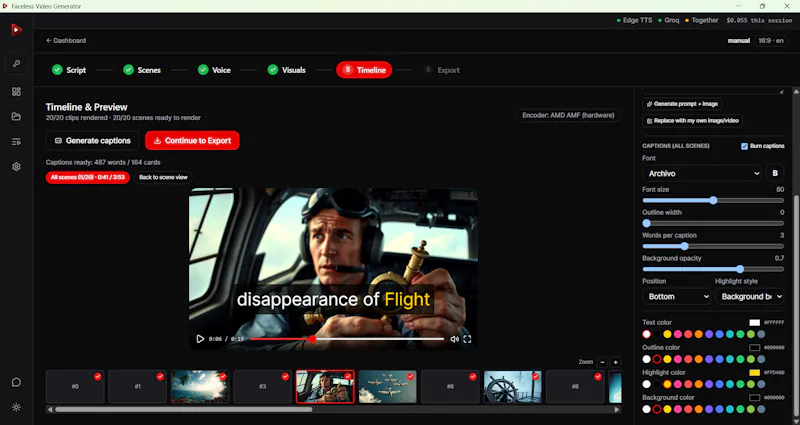Screen dimensions: 800x425
Task: Open the settings gear in sidebar
Action: pos(16,166)
